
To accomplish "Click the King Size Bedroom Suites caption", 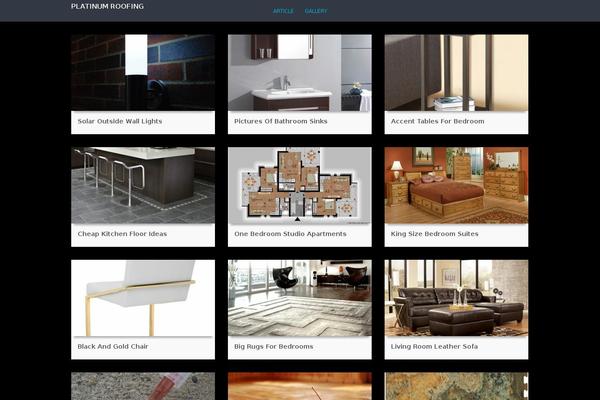I will 434,234.
